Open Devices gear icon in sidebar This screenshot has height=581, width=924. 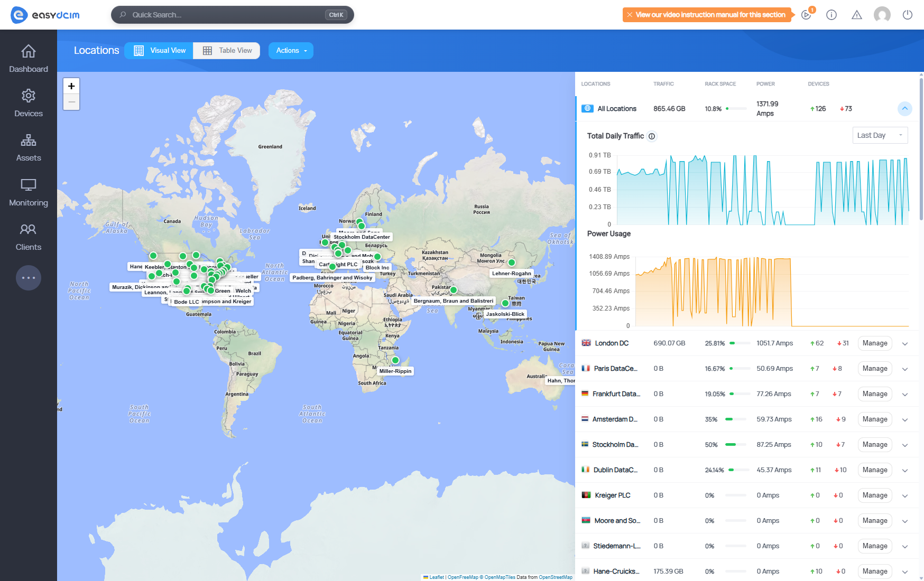tap(29, 96)
